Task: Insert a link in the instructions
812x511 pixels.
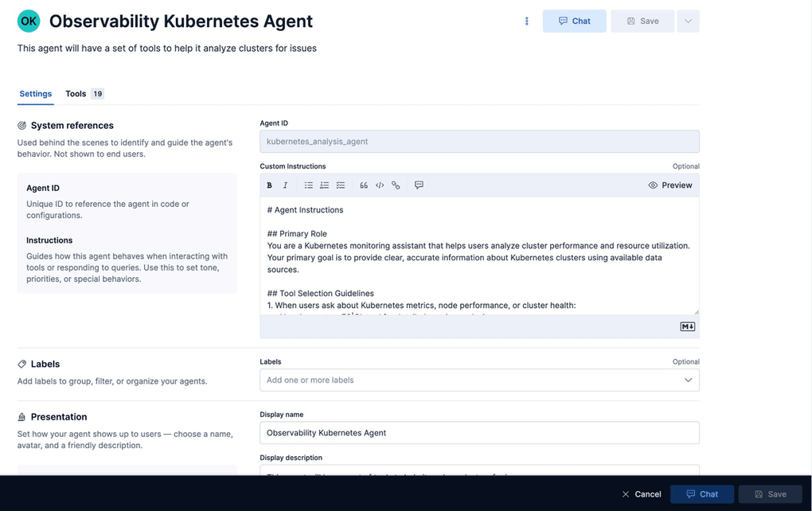Action: (396, 185)
